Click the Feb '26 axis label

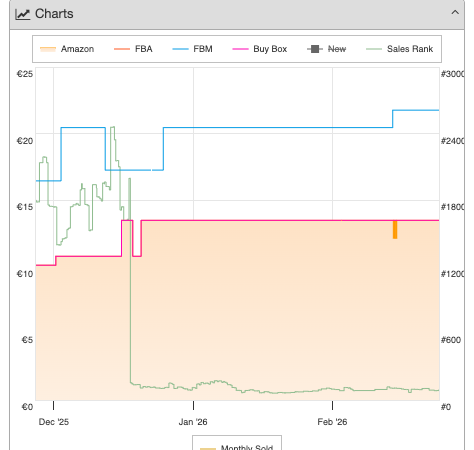tap(332, 422)
